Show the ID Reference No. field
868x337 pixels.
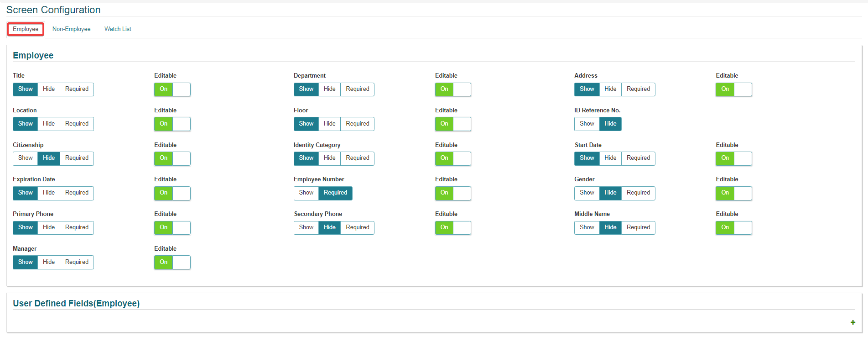587,124
